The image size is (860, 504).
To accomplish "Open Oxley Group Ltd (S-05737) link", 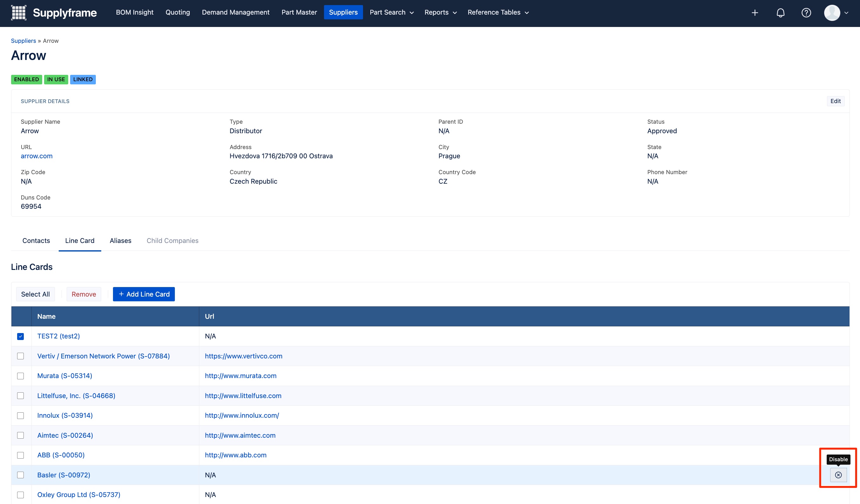I will click(78, 494).
